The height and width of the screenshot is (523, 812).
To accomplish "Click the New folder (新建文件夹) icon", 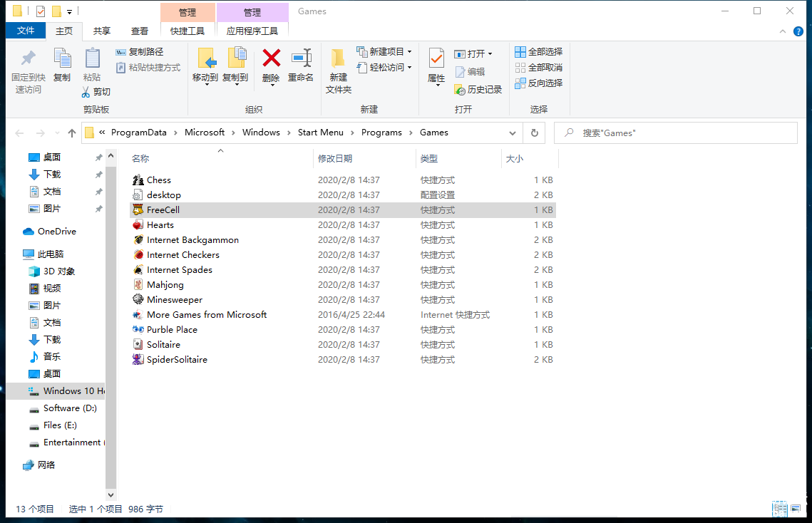I will point(338,58).
